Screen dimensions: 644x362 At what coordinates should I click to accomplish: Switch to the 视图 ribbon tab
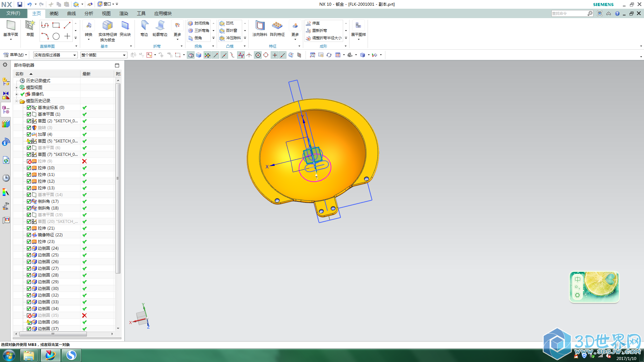pos(106,13)
